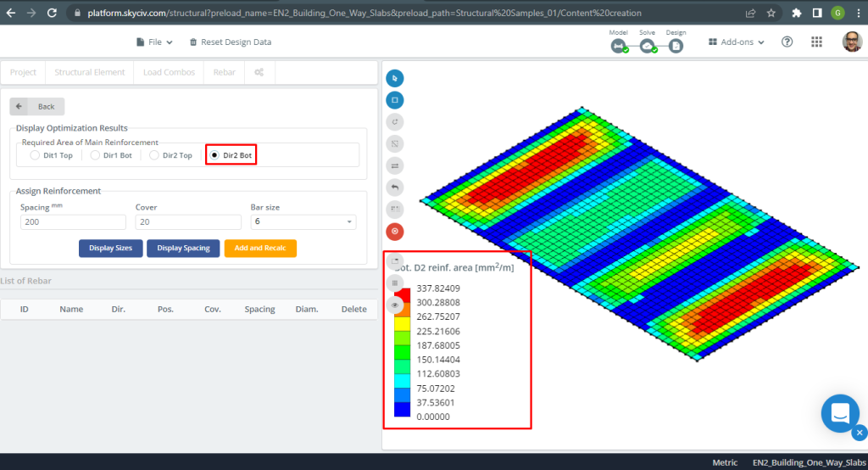Click the Add and Recalc button
Viewport: 868px width, 470px height.
(260, 248)
